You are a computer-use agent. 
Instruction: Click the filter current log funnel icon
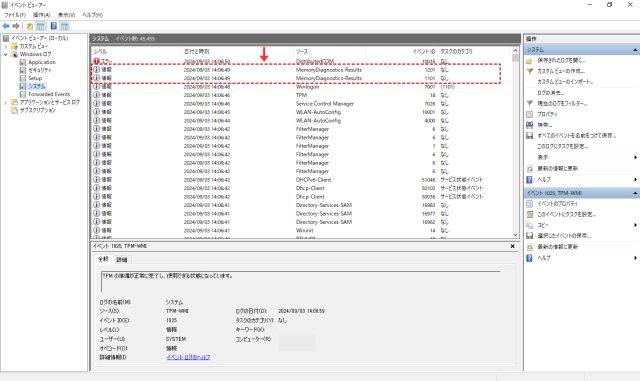529,104
